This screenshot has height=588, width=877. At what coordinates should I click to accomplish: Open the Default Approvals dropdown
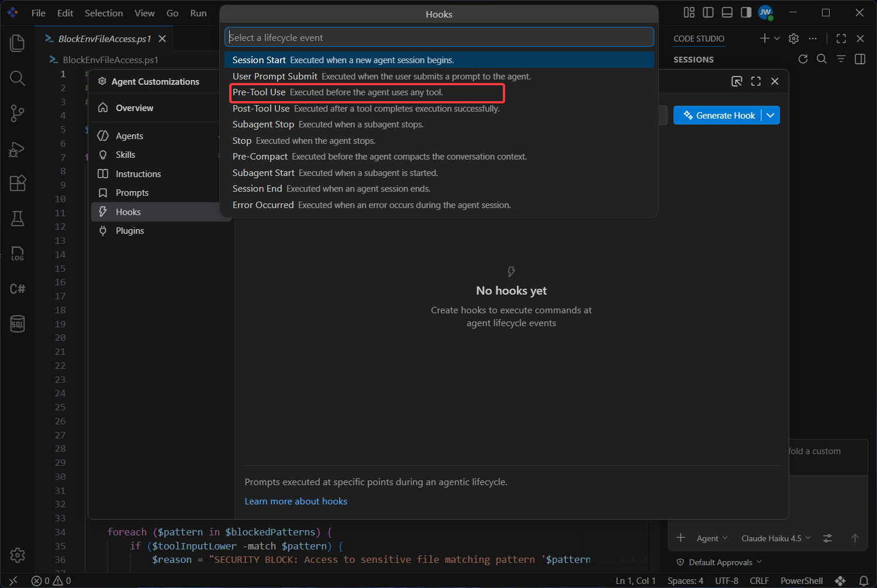(720, 562)
